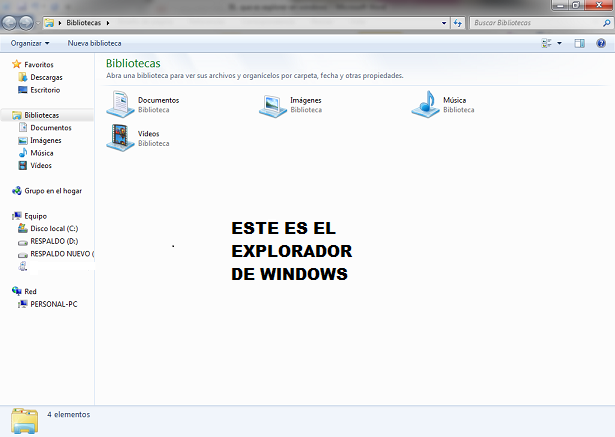615x437 pixels.
Task: Select the Imágenes library icon in main pane
Action: (x=273, y=106)
